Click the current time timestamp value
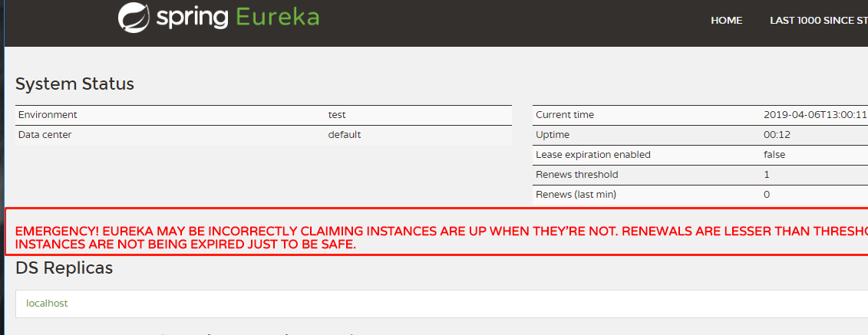Viewport: 868px width, 335px height. [x=815, y=115]
